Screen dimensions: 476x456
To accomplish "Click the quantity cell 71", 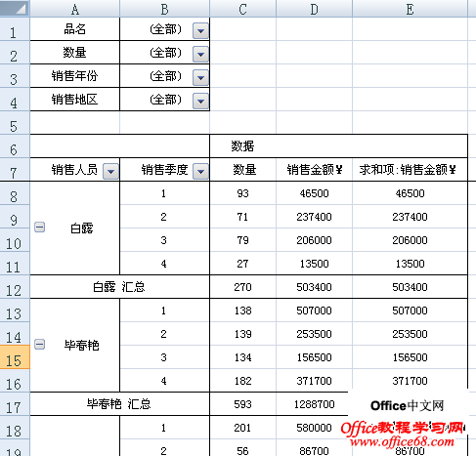I will click(243, 217).
